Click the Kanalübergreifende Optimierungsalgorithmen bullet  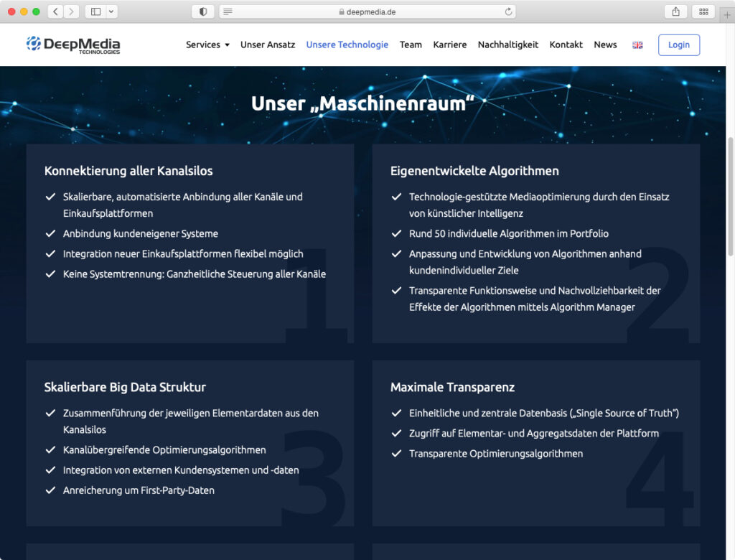[x=164, y=449]
